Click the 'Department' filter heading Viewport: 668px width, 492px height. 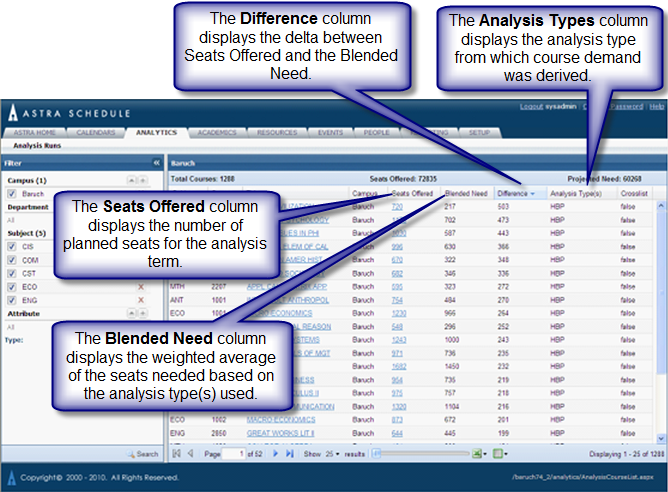pos(28,207)
